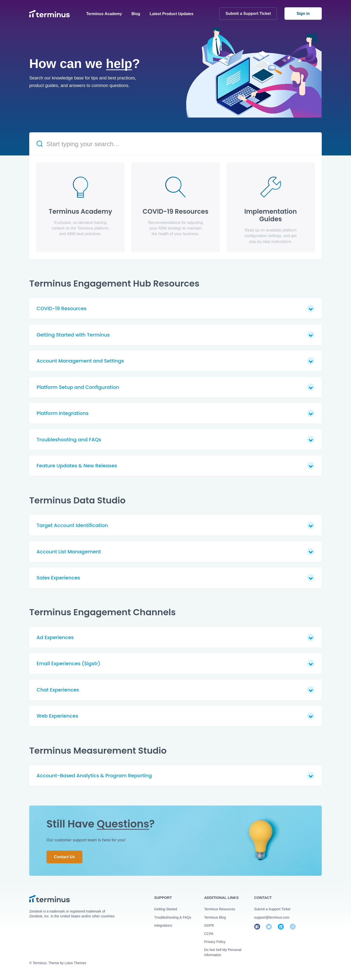Open Do Not Sell My Personal Information link
This screenshot has width=351, height=980.
pos(223,952)
